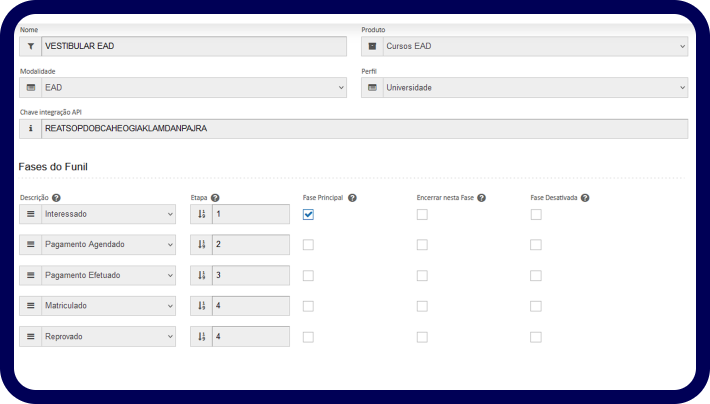Click the help icon beside Fase Desativada

tap(585, 198)
